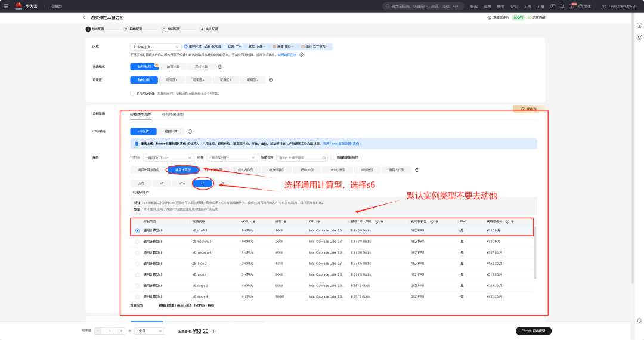Switch to the spec type selection tab

coord(141,115)
